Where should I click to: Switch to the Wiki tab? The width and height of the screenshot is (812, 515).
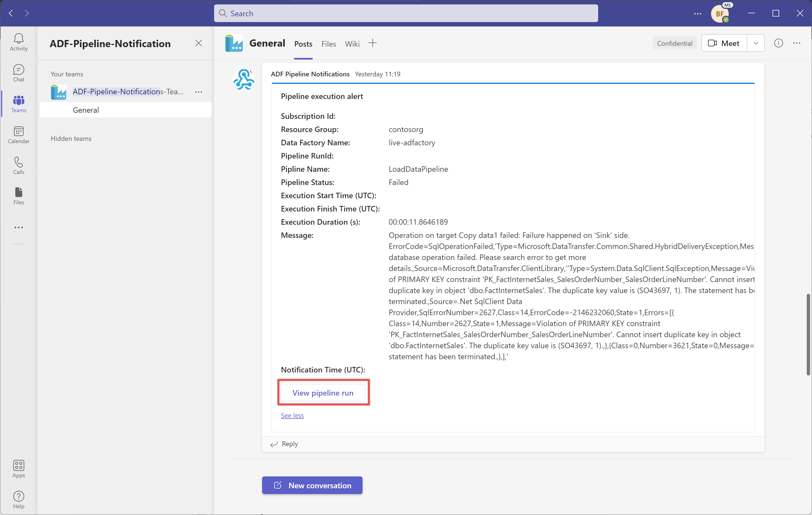[x=352, y=44]
